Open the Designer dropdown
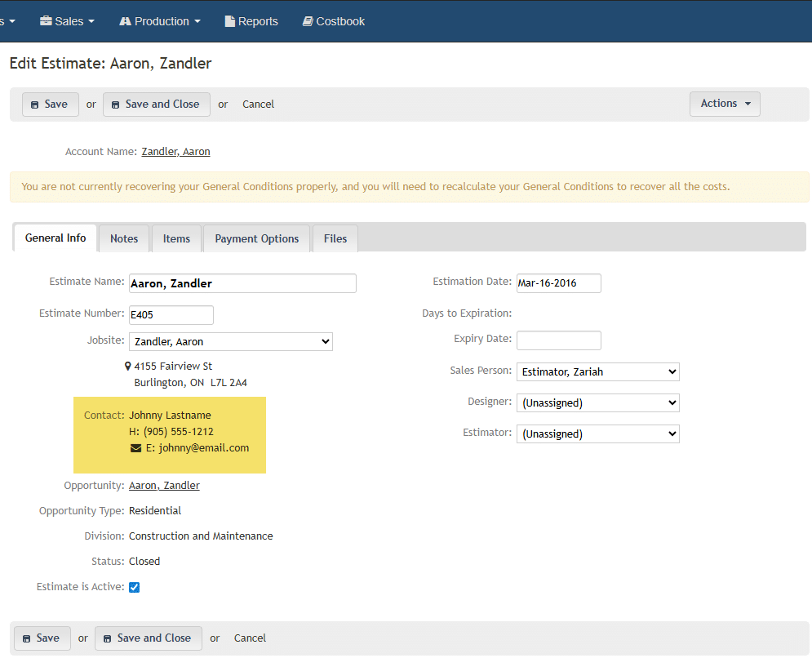812x658 pixels. pos(597,402)
